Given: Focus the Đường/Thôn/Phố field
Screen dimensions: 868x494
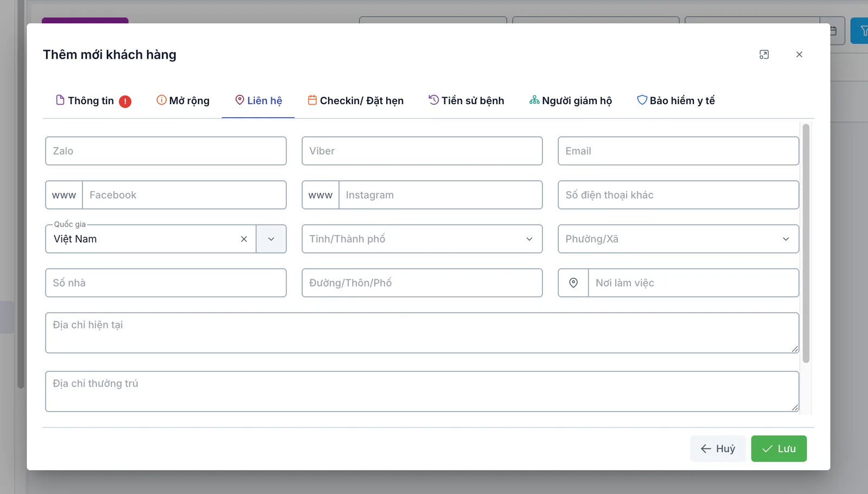Looking at the screenshot, I should (422, 283).
